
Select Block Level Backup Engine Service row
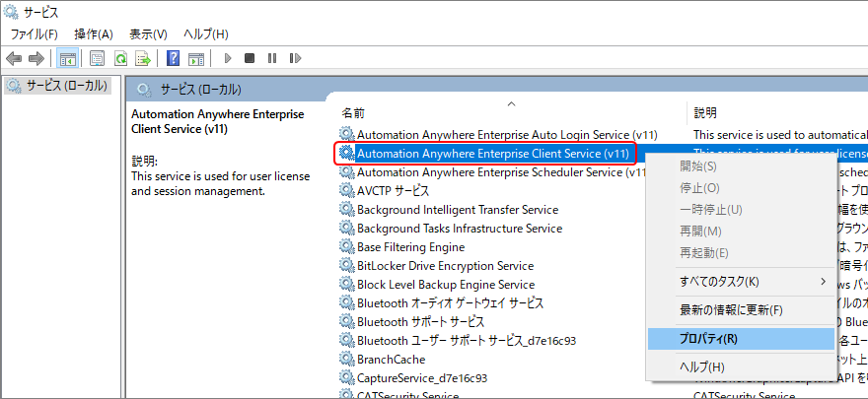[446, 285]
